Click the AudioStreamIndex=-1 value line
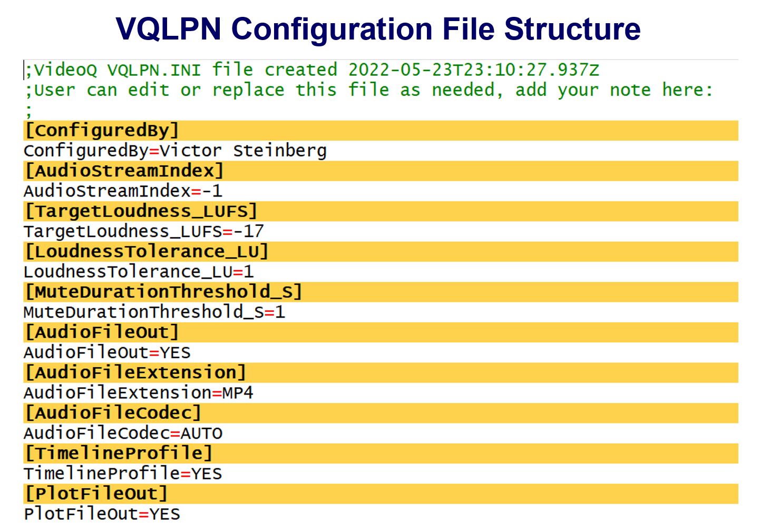760x532 pixels. point(123,191)
